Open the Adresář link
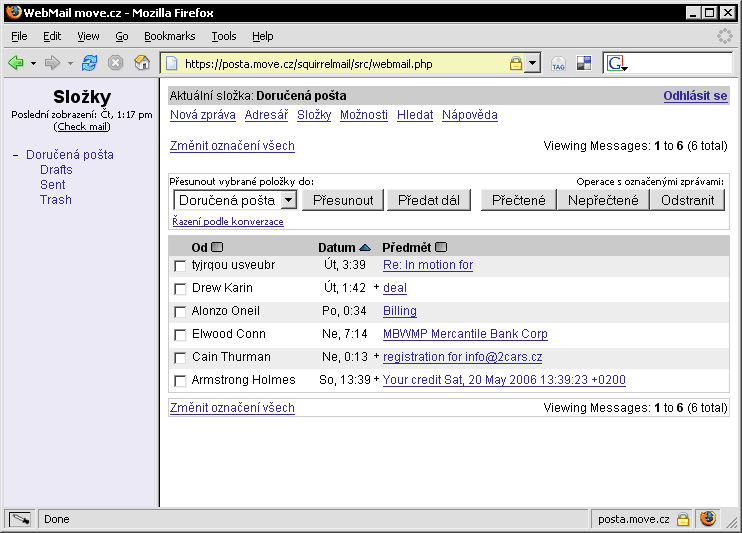The image size is (742, 533). coord(266,115)
